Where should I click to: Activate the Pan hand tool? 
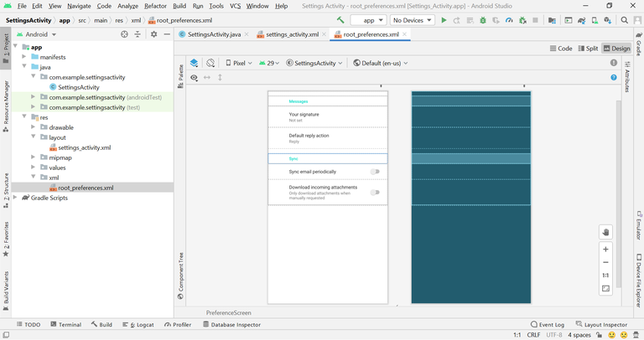click(605, 232)
